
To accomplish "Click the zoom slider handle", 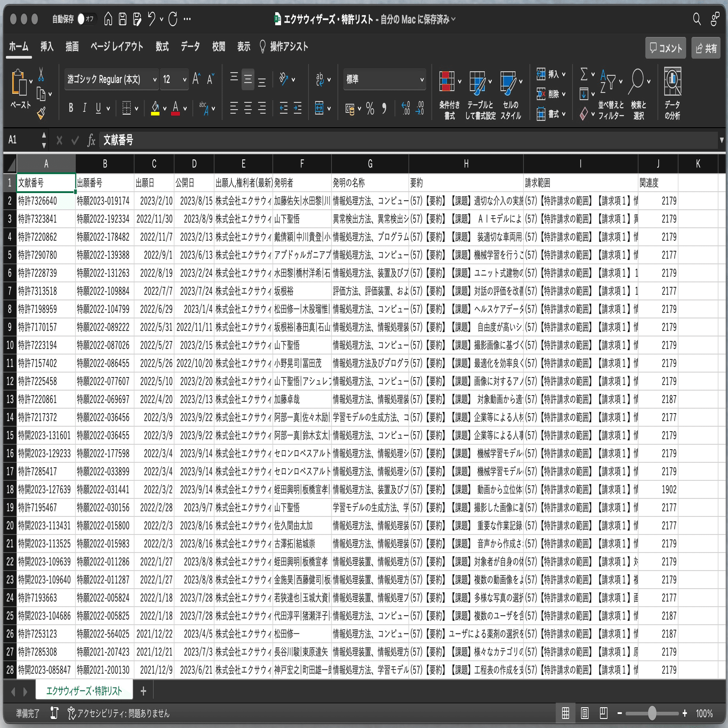I will [x=652, y=713].
